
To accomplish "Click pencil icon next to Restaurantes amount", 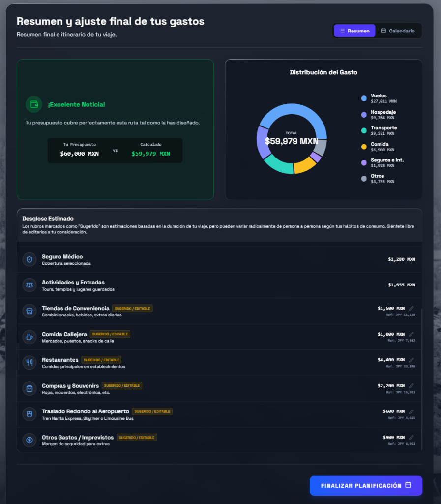I will [x=412, y=360].
